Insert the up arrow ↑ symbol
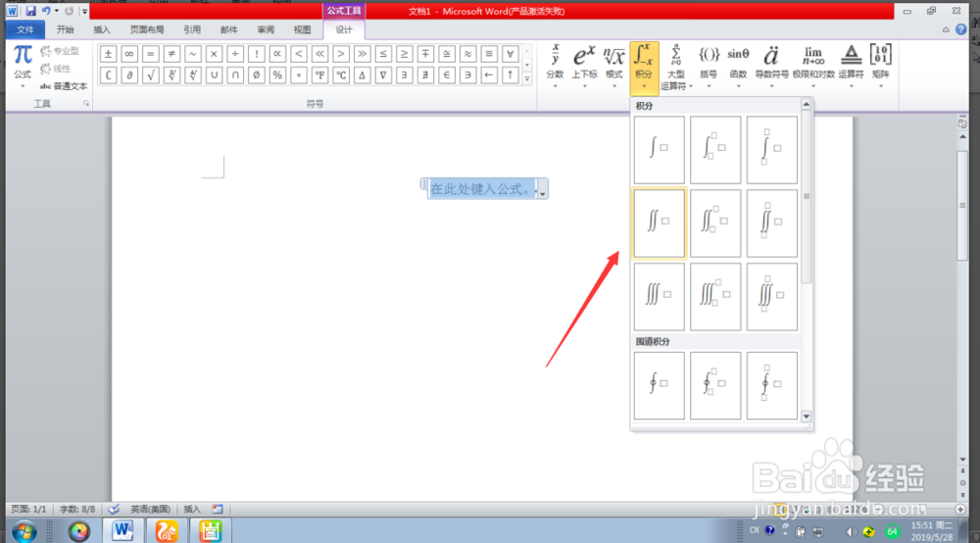Screen dimensions: 980x543 coord(510,75)
